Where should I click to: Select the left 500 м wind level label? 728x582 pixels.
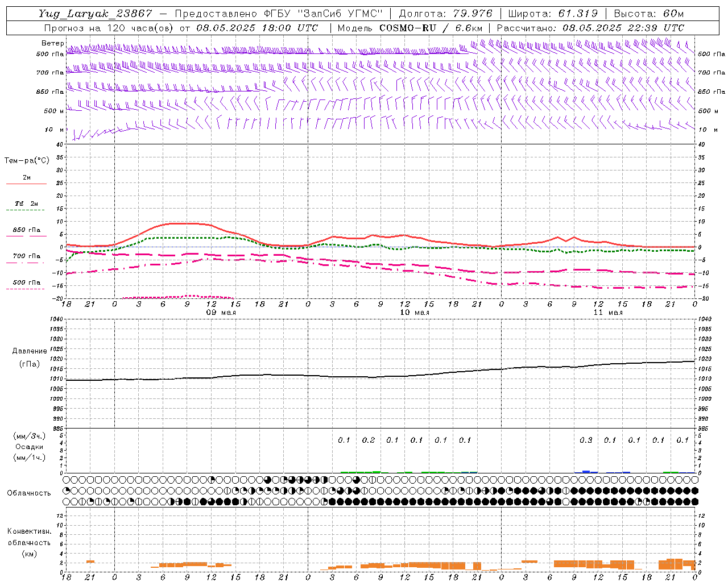tap(55, 111)
